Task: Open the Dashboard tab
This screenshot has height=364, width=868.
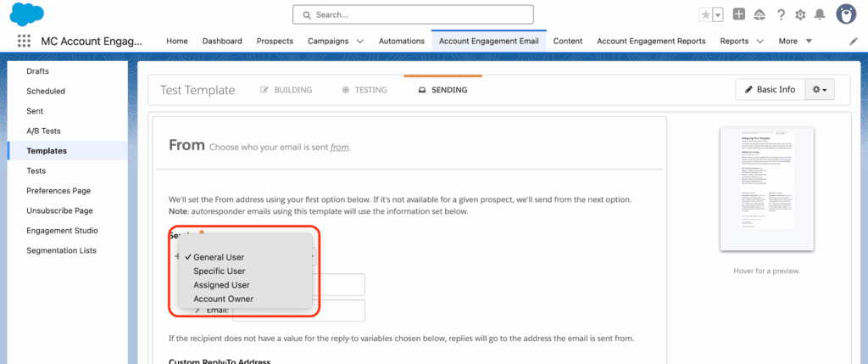Action: (x=222, y=41)
